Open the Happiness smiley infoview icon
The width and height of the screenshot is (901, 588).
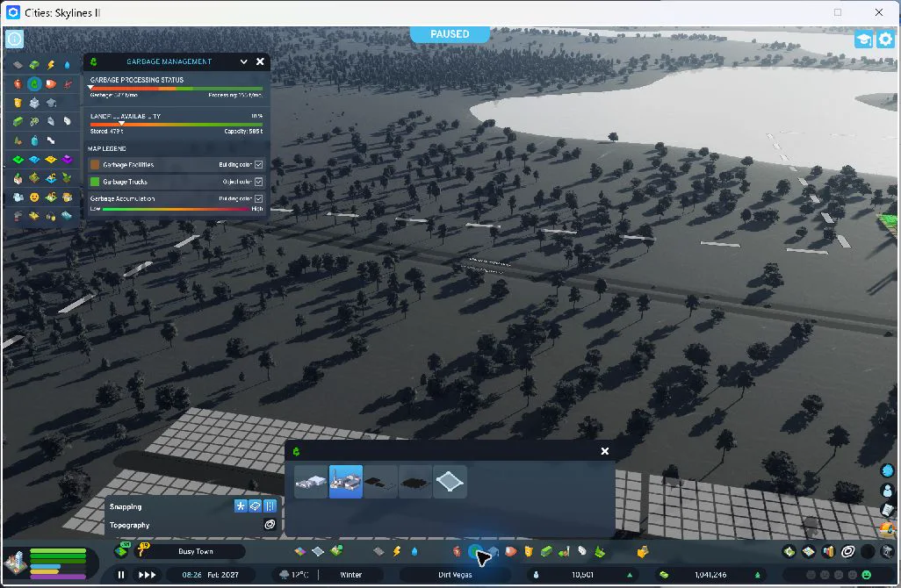[x=34, y=197]
